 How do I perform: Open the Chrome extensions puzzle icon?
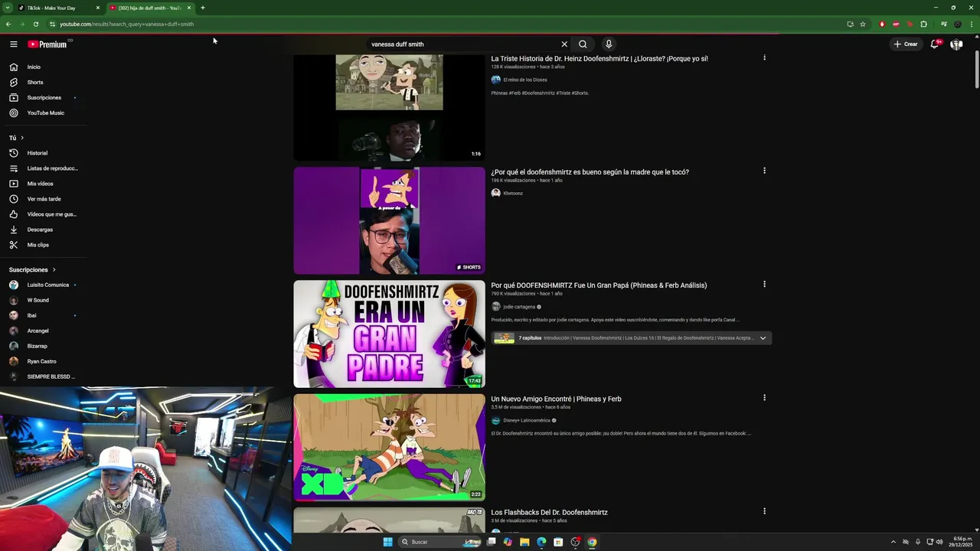923,24
